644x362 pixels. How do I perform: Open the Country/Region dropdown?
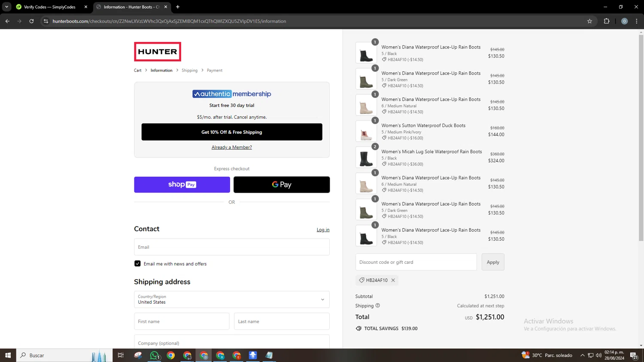(232, 299)
